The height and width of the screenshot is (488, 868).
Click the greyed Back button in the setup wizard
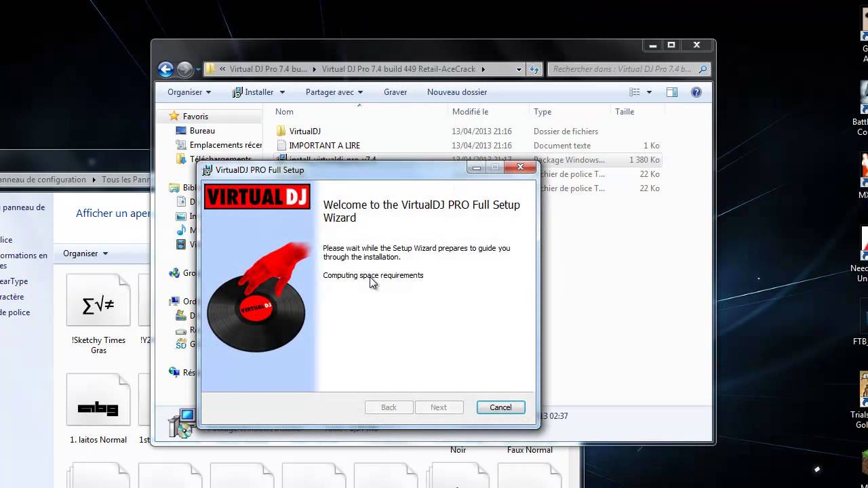389,407
